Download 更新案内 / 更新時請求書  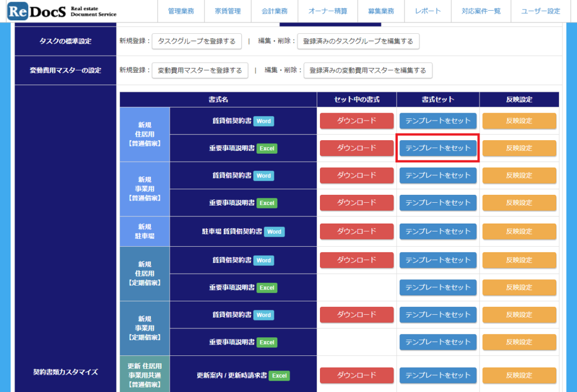357,375
